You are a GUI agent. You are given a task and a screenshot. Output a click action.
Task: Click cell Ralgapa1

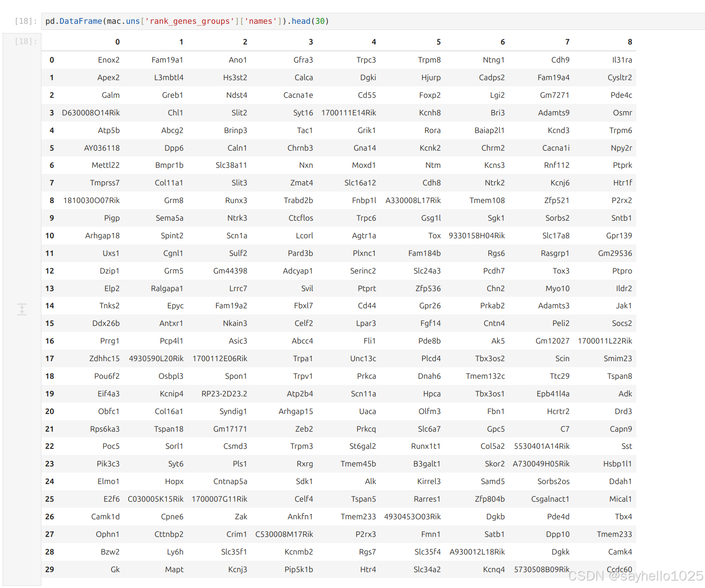[167, 288]
